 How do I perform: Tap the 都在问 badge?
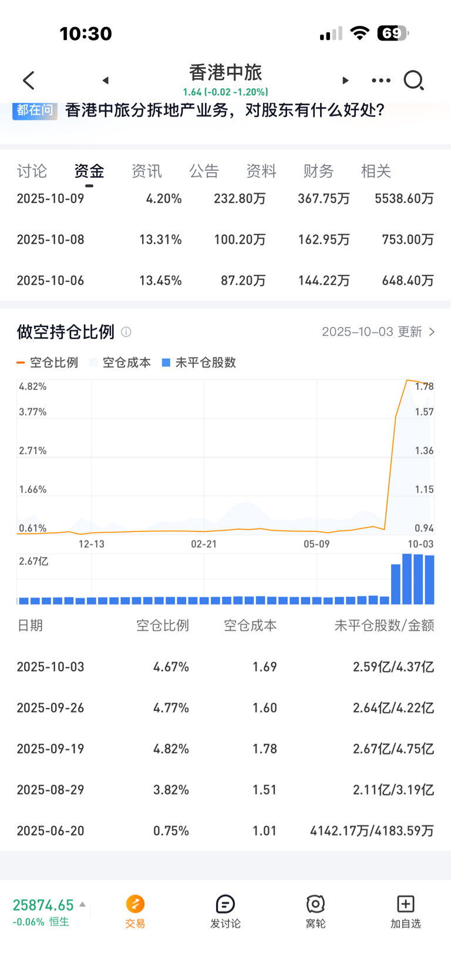point(35,110)
